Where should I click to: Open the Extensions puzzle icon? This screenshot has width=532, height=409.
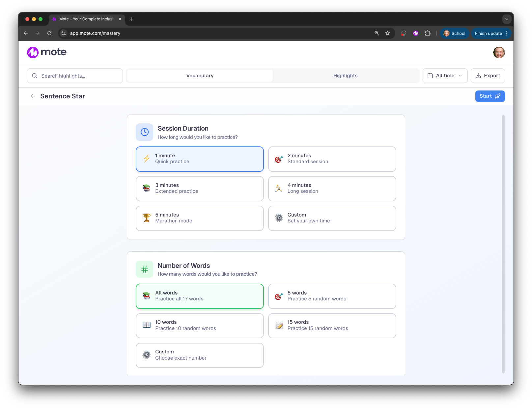point(428,33)
